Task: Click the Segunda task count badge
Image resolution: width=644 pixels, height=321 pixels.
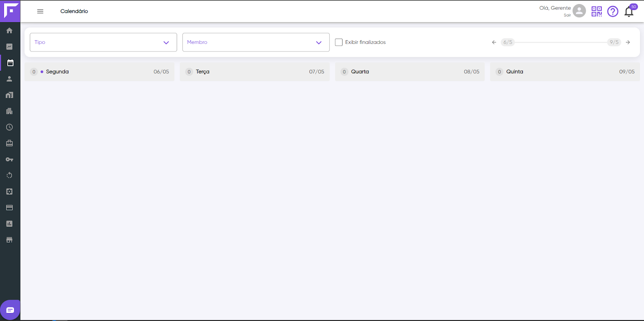Action: click(x=34, y=72)
